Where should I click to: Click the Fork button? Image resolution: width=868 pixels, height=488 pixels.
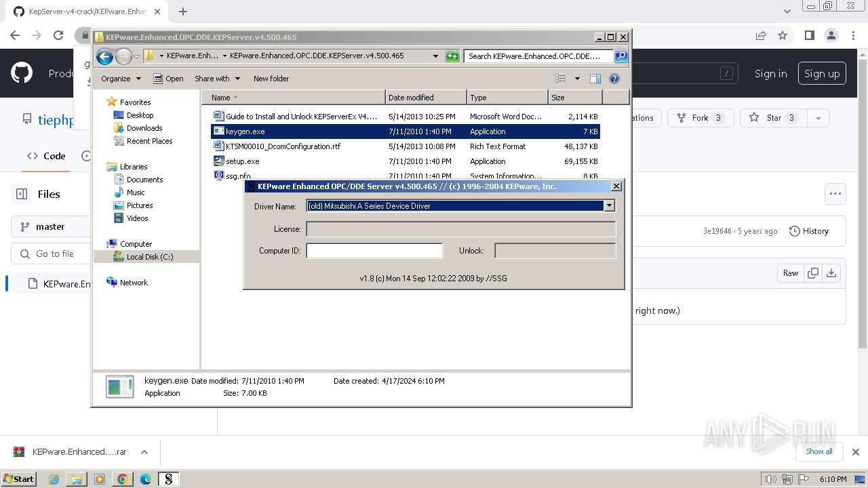coord(701,118)
